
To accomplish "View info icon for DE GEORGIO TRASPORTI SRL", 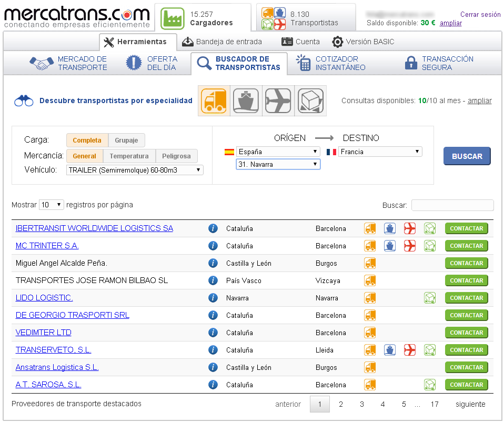I will coord(213,315).
